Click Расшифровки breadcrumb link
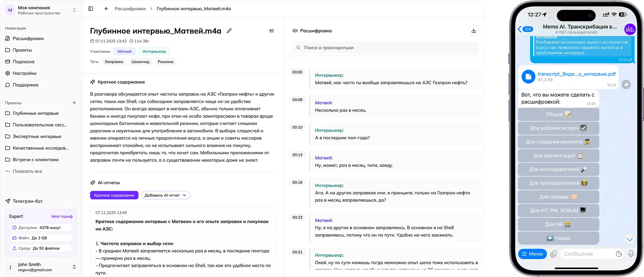 pyautogui.click(x=130, y=9)
